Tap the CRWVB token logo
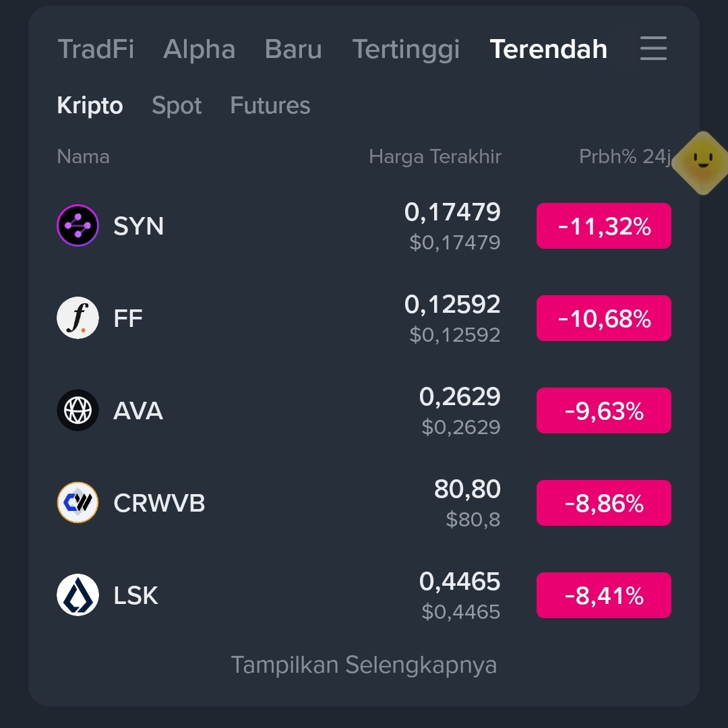The height and width of the screenshot is (728, 728). point(78,502)
